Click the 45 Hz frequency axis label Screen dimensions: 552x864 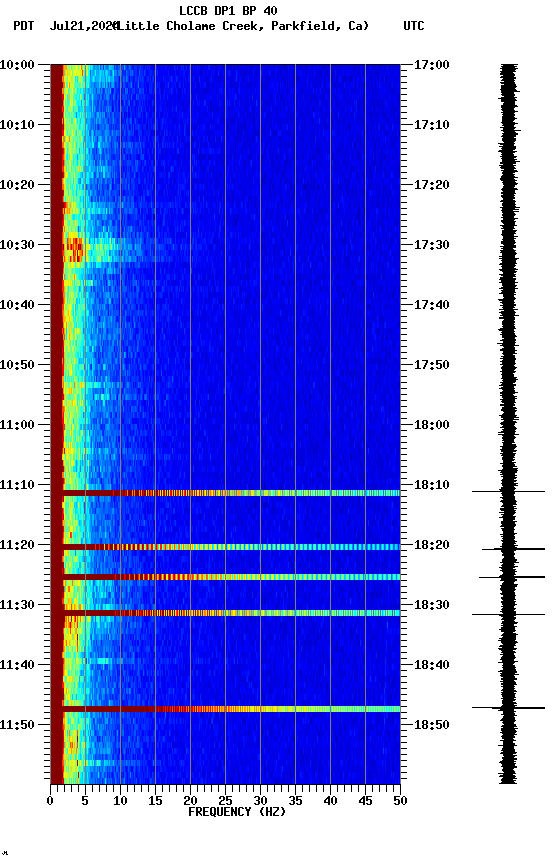pyautogui.click(x=365, y=801)
